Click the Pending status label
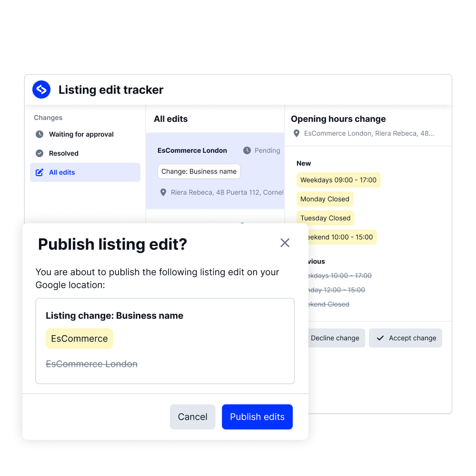This screenshot has height=476, width=476. click(x=267, y=150)
